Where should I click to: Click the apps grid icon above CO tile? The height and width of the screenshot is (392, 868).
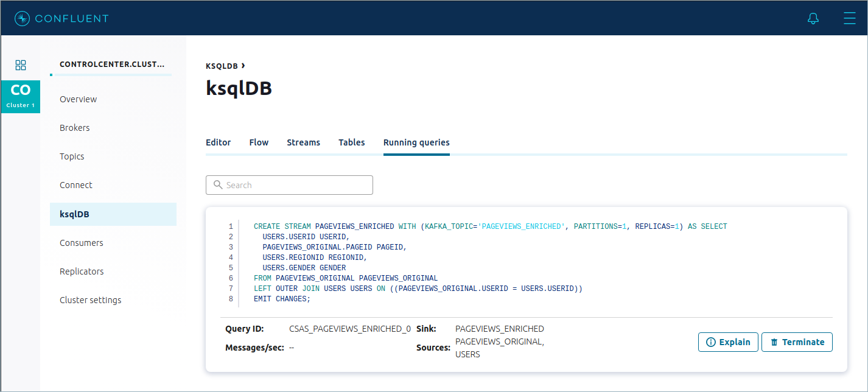tap(20, 65)
